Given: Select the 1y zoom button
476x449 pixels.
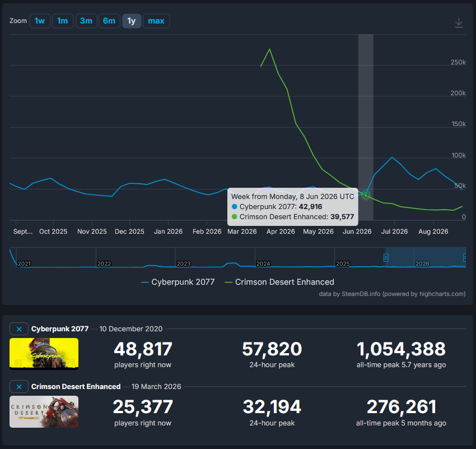Looking at the screenshot, I should point(132,21).
